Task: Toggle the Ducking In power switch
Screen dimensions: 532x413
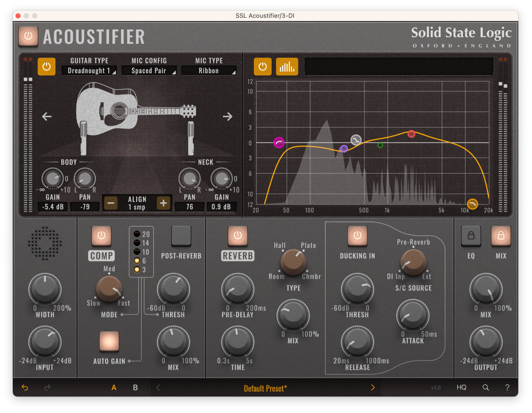Action: 357,236
